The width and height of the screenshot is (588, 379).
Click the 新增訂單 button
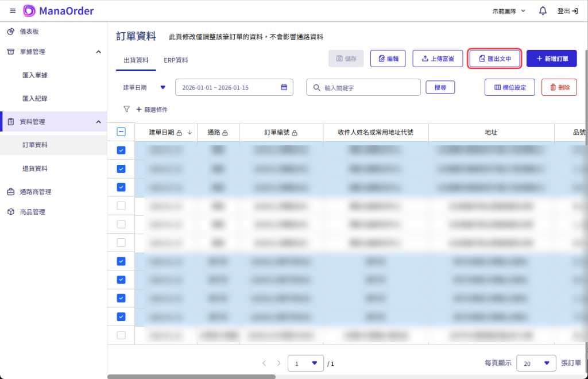click(551, 59)
